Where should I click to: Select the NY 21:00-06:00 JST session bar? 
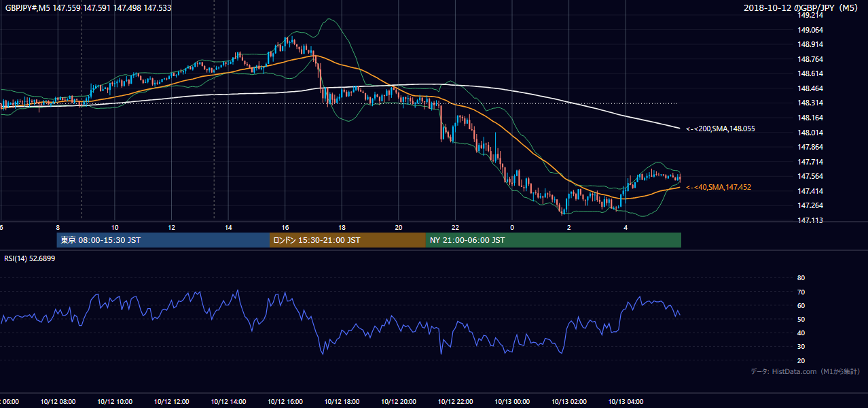pyautogui.click(x=554, y=240)
